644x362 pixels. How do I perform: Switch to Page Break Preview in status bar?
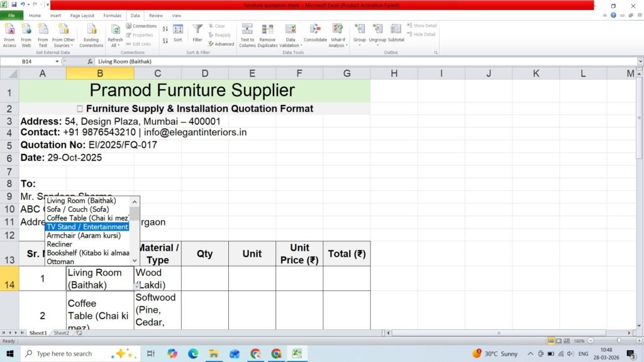(x=567, y=341)
